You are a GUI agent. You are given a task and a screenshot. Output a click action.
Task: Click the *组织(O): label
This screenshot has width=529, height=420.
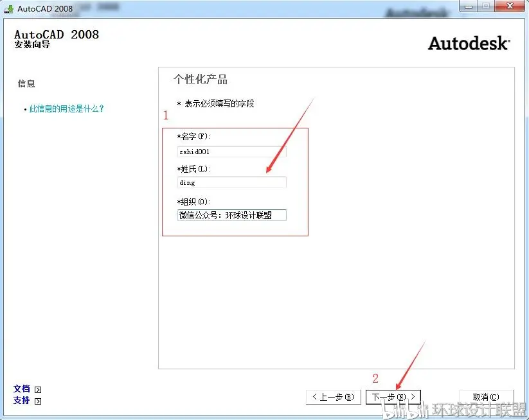pyautogui.click(x=194, y=202)
